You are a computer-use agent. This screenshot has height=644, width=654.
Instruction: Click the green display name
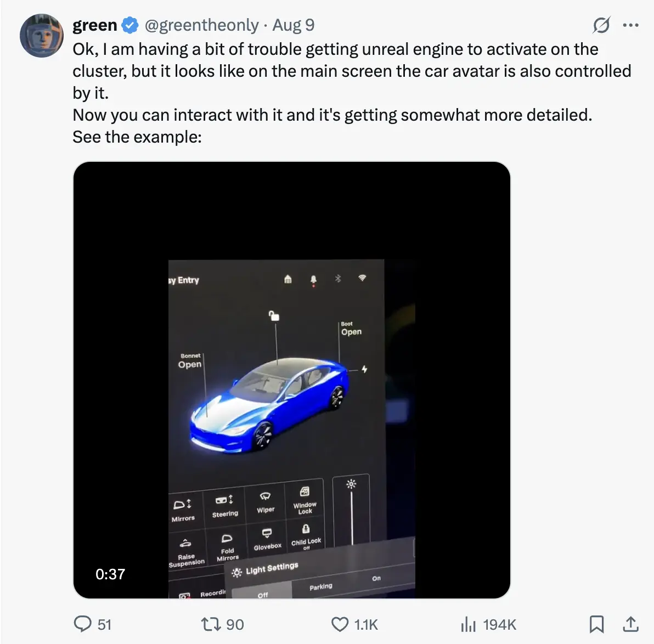[x=94, y=25]
